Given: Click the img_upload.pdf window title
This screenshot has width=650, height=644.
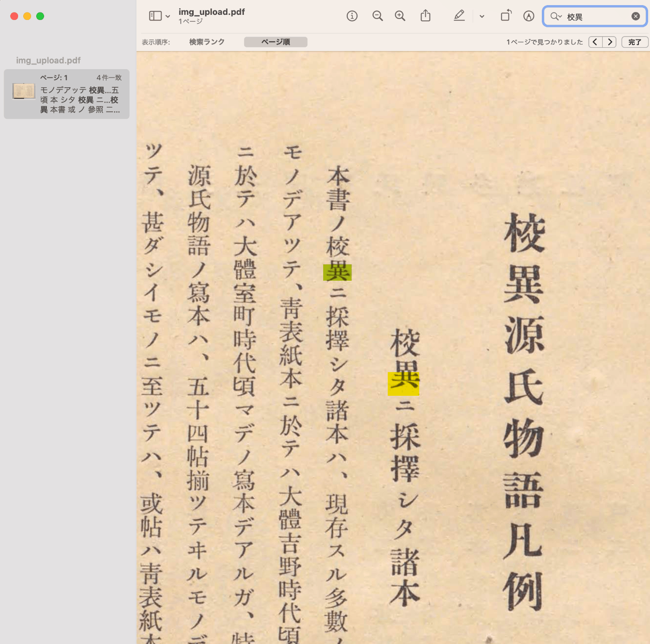Looking at the screenshot, I should 212,12.
